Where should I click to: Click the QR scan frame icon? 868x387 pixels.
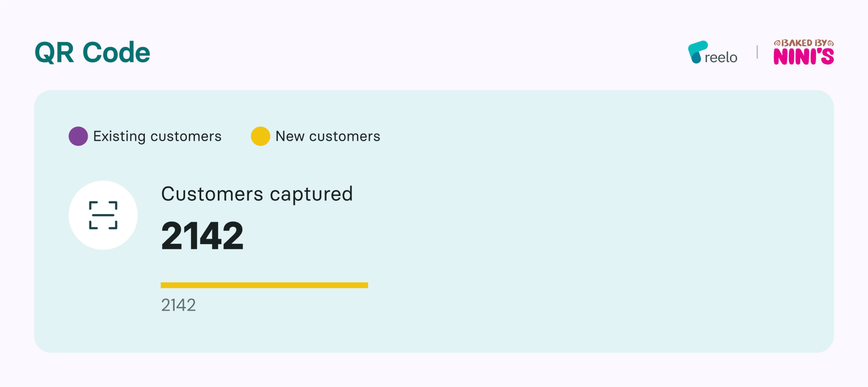pos(103,215)
